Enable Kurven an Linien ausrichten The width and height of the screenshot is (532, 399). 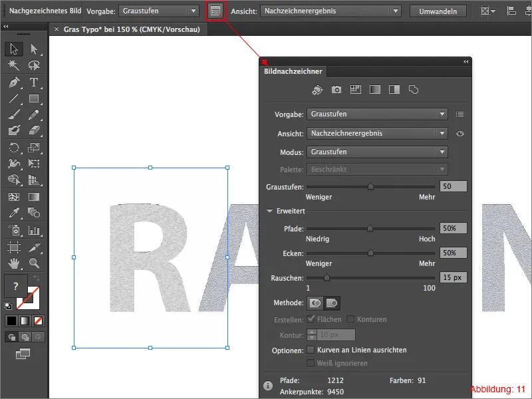pyautogui.click(x=311, y=350)
